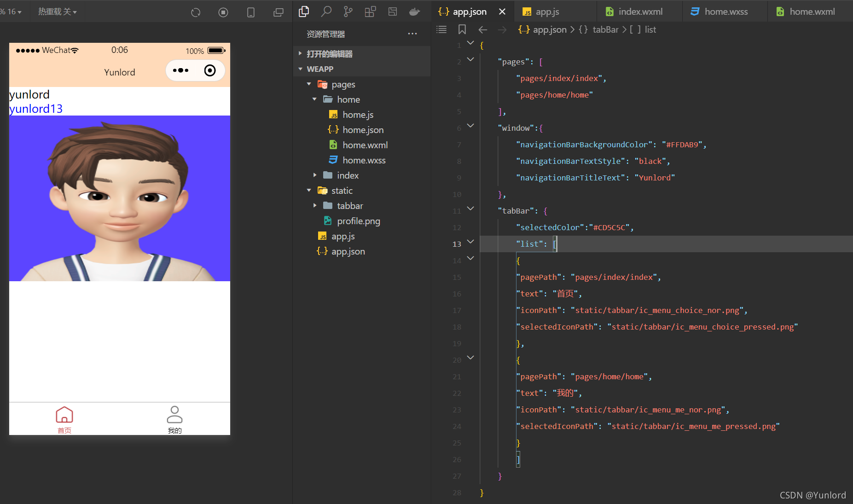Click the outline list icon in breadcrumb bar
The width and height of the screenshot is (853, 504).
click(441, 29)
